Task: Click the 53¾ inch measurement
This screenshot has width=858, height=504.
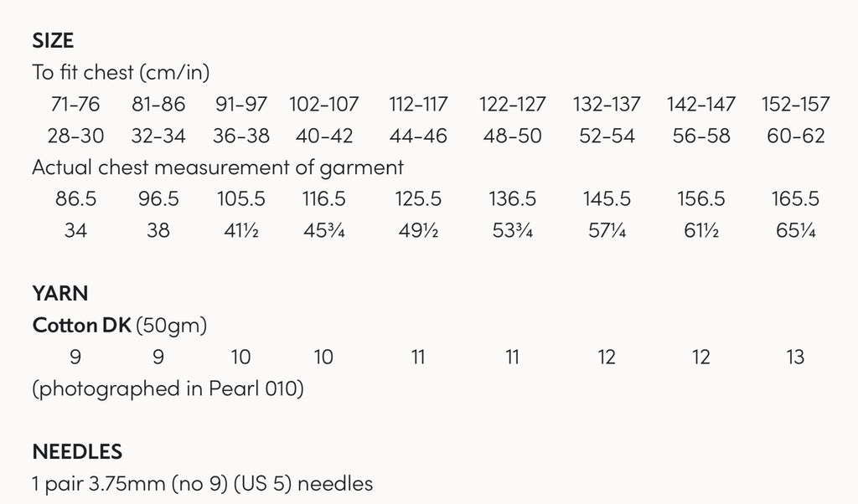Action: 512,231
